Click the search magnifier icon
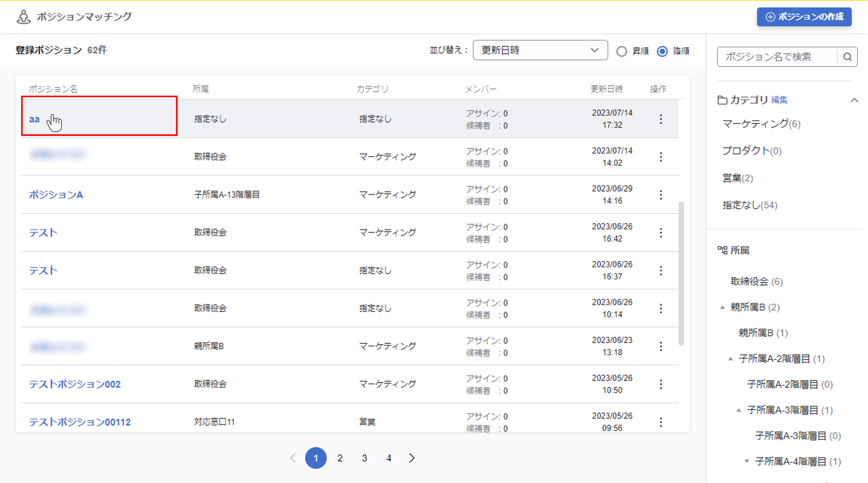 pos(847,57)
